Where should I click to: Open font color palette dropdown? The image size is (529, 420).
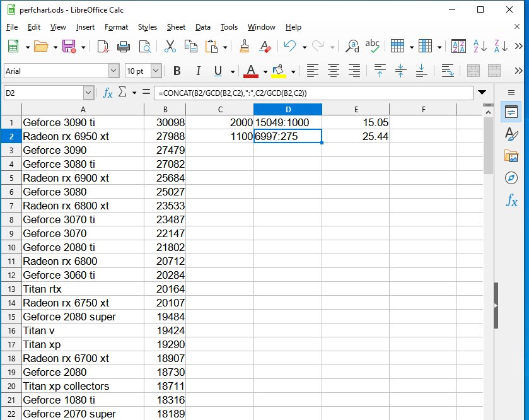265,71
